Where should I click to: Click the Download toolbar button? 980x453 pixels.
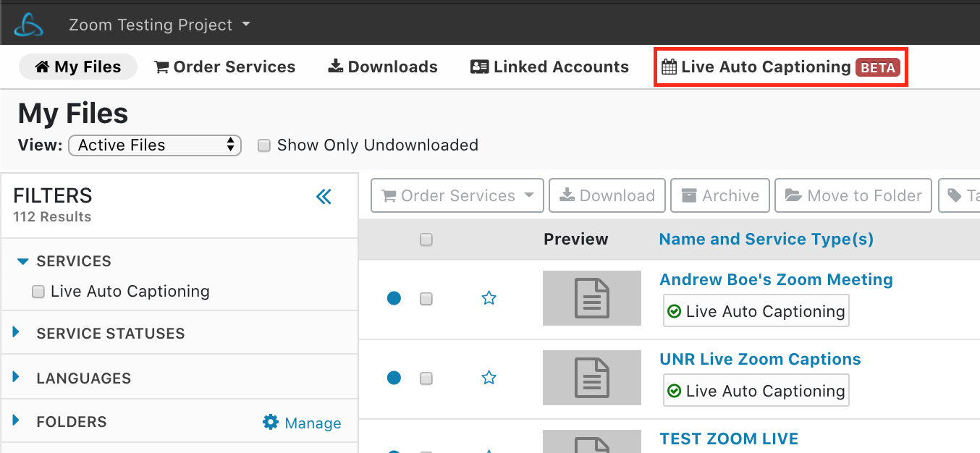coord(607,195)
